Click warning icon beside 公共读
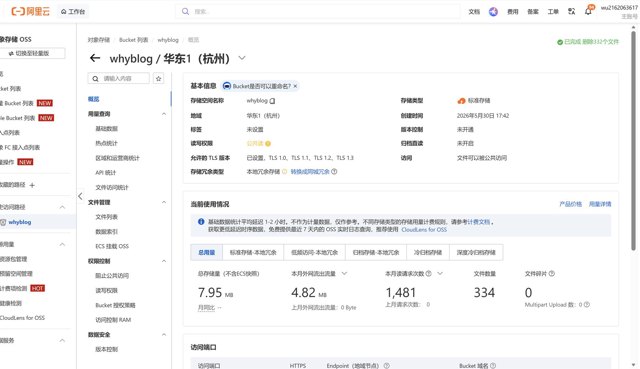640x369 pixels. point(268,144)
